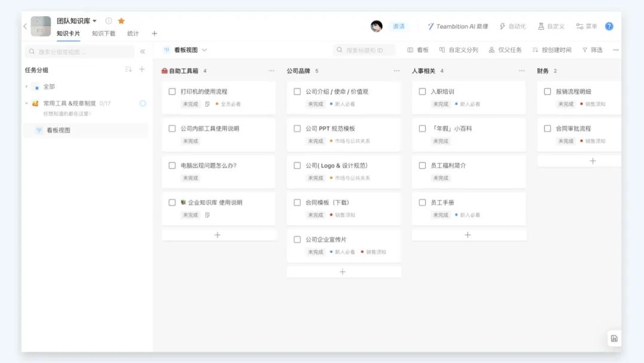Open the 筛选 filter button
The height and width of the screenshot is (363, 644).
(x=592, y=50)
